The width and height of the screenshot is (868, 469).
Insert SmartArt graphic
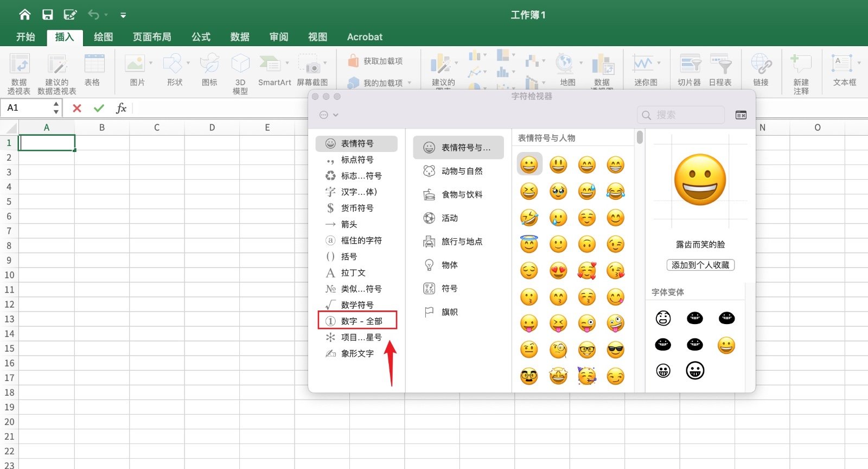coord(274,69)
